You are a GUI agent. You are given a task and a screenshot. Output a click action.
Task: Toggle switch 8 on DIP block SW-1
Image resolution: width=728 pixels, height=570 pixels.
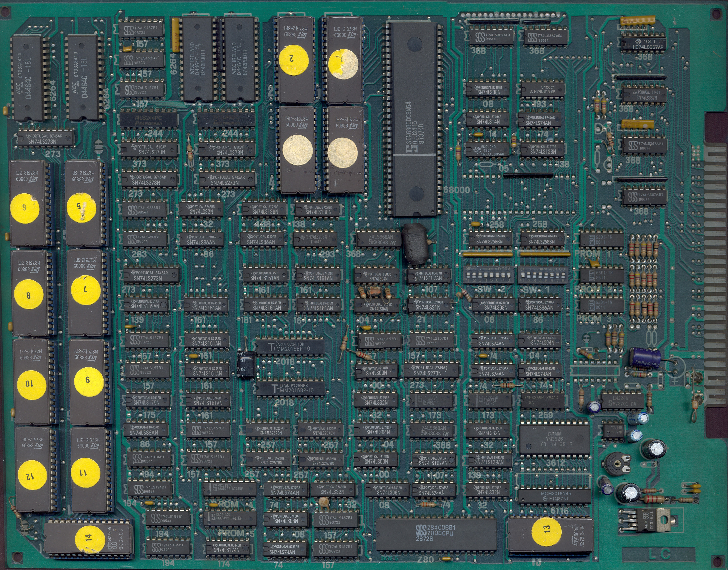(563, 275)
